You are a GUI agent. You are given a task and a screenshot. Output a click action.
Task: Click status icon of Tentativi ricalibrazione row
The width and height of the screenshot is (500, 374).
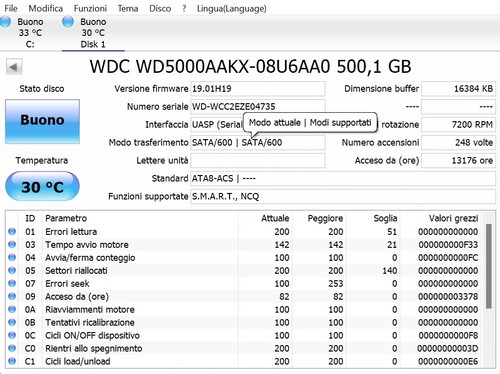pyautogui.click(x=12, y=322)
